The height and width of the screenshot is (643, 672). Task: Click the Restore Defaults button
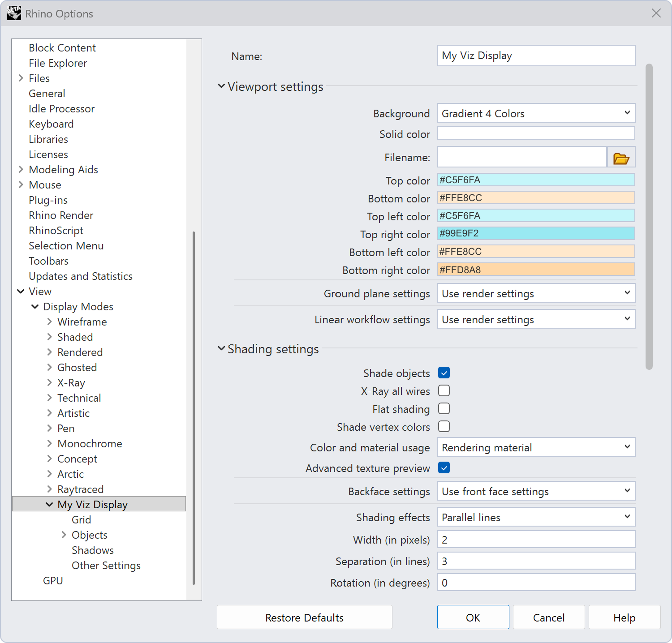coord(305,617)
